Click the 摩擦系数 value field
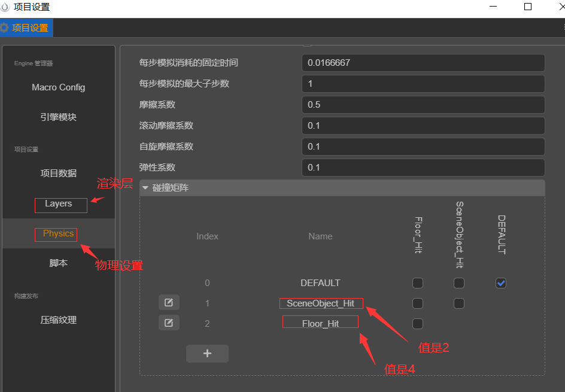This screenshot has height=392, width=565. click(423, 104)
